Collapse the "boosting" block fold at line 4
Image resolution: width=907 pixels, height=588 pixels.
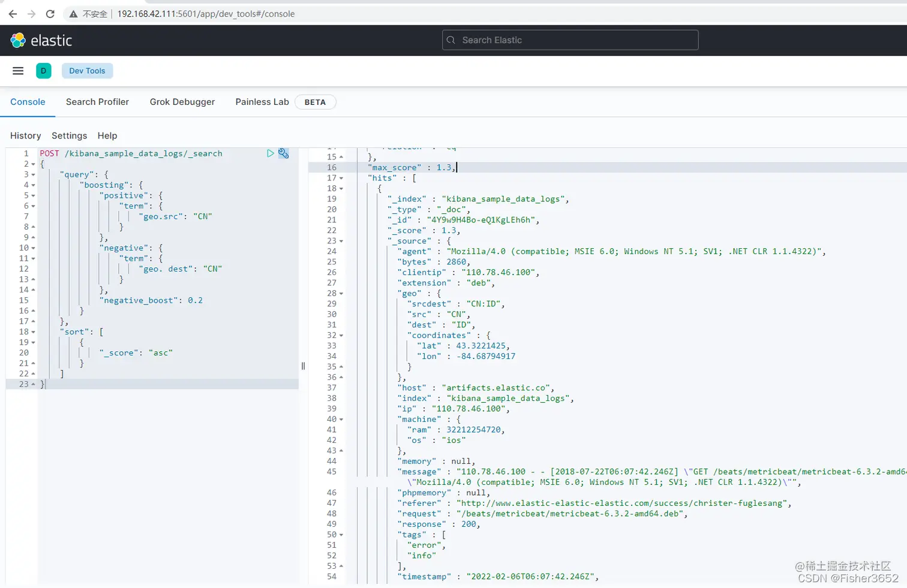coord(33,185)
